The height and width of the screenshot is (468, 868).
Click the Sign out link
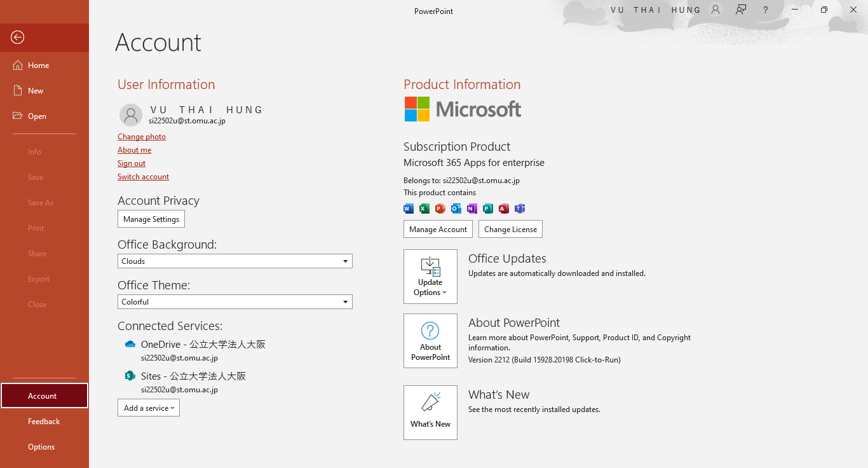pyautogui.click(x=132, y=163)
